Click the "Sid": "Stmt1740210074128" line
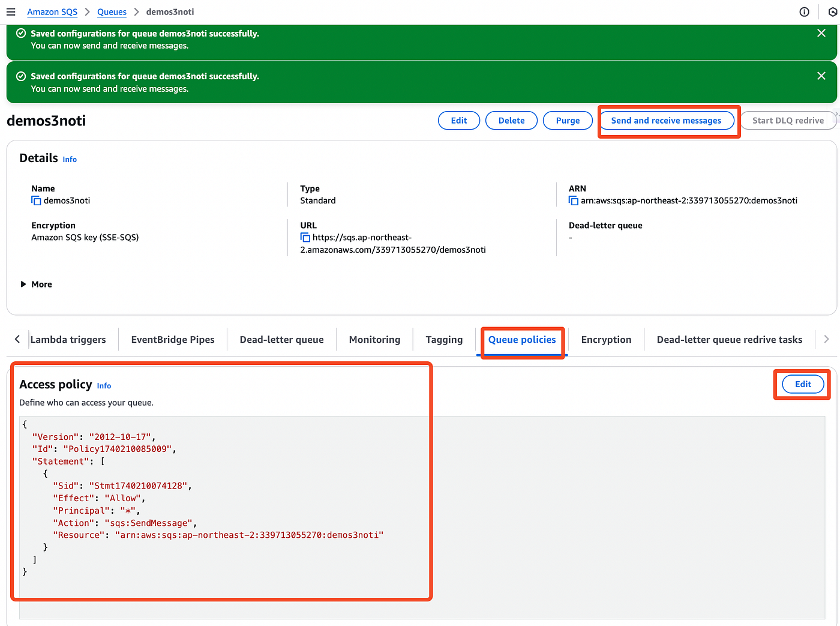840x626 pixels. tap(122, 486)
